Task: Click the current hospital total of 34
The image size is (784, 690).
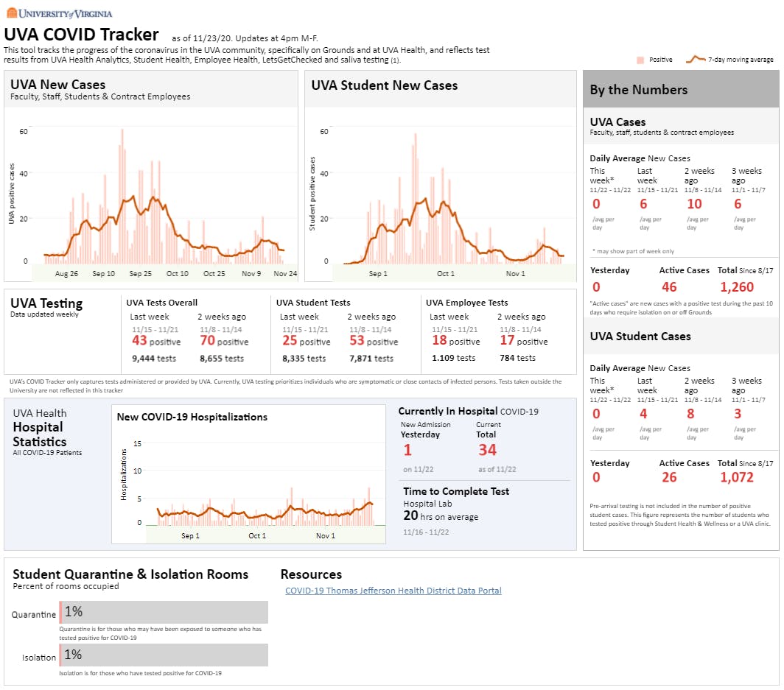Action: point(487,450)
